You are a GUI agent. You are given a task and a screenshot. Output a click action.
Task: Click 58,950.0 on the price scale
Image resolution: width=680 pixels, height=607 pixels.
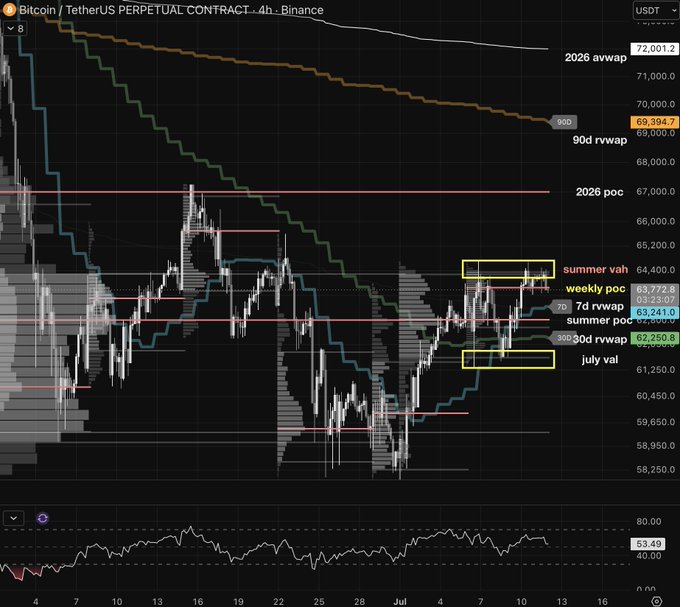click(655, 445)
